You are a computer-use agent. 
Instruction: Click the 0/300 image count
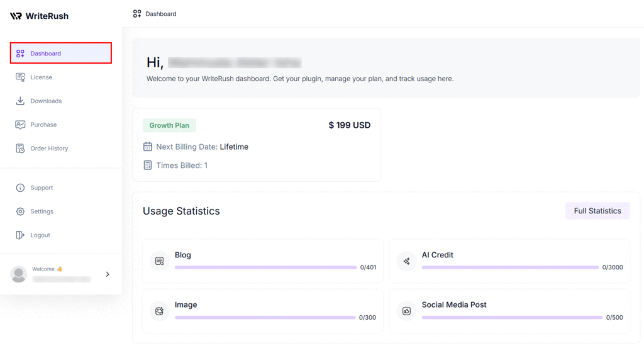[x=367, y=318]
